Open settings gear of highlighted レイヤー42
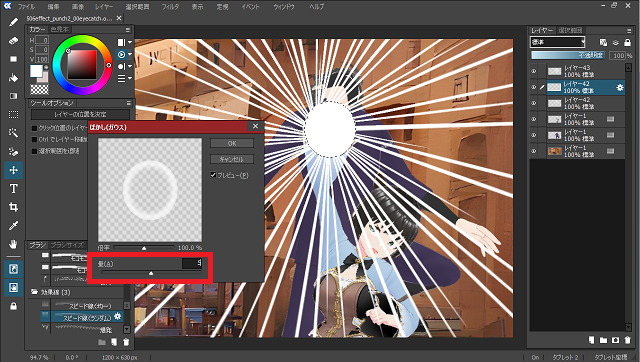This screenshot has height=362, width=640. 620,87
